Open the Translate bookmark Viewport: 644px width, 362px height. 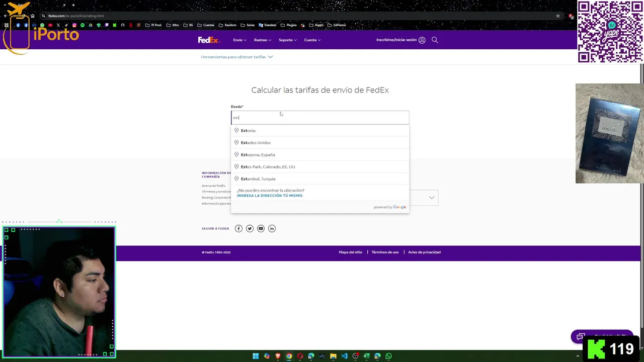pos(267,25)
